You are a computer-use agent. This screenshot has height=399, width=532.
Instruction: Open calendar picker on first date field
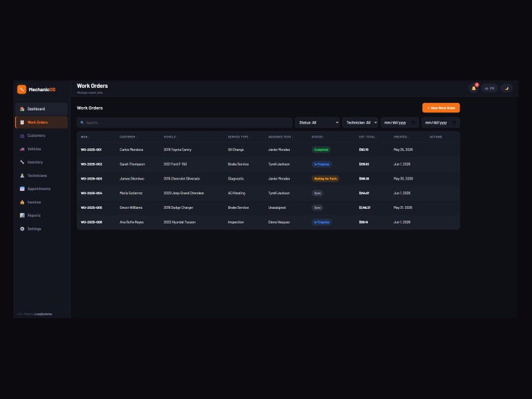[413, 123]
